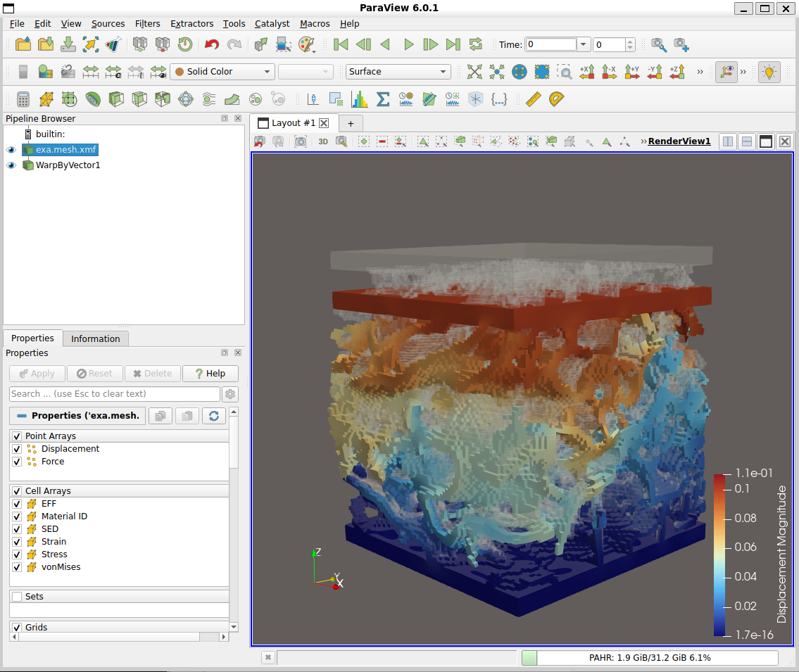Click the Edit Color Map palette icon

(x=307, y=44)
